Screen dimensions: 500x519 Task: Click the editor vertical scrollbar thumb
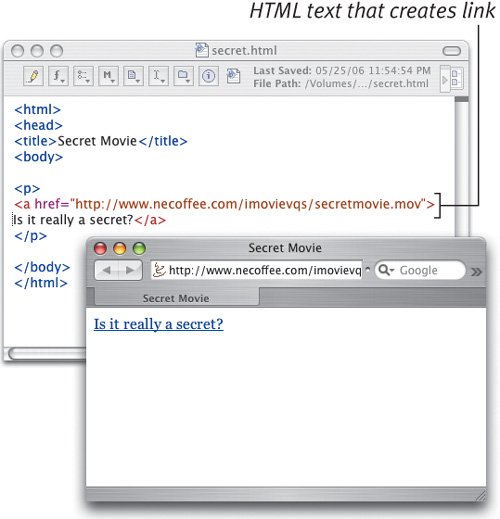coord(462,99)
